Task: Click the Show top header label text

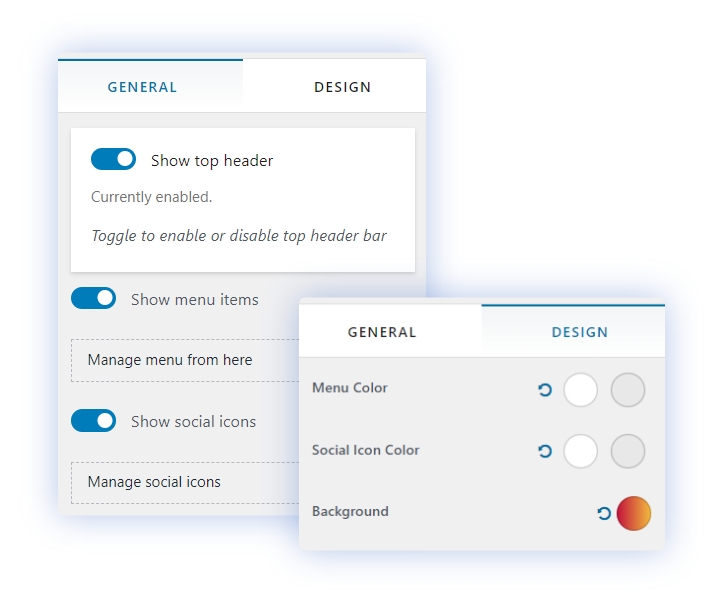Action: click(212, 160)
